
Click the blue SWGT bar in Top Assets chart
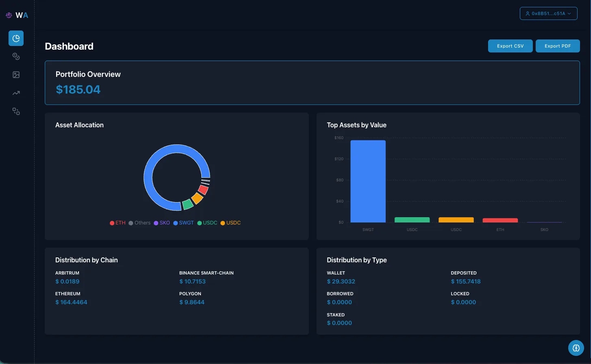click(x=368, y=181)
